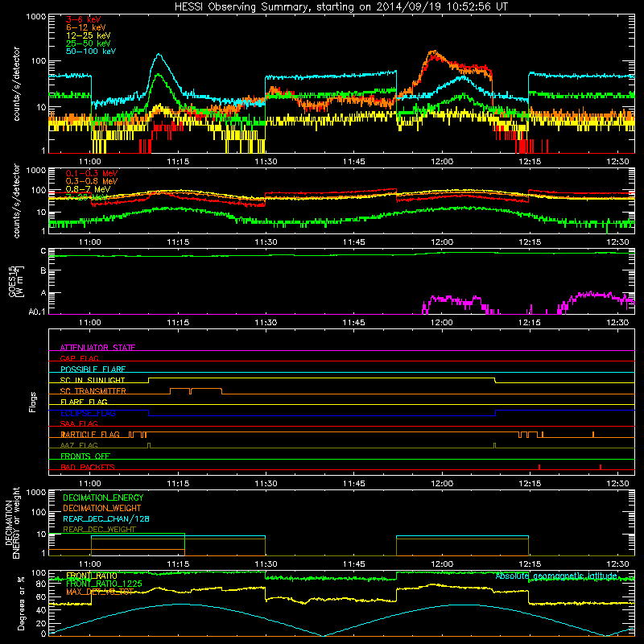Click the MAX_DET_VS_TOT legend label
The image size is (644, 644).
pyautogui.click(x=100, y=592)
